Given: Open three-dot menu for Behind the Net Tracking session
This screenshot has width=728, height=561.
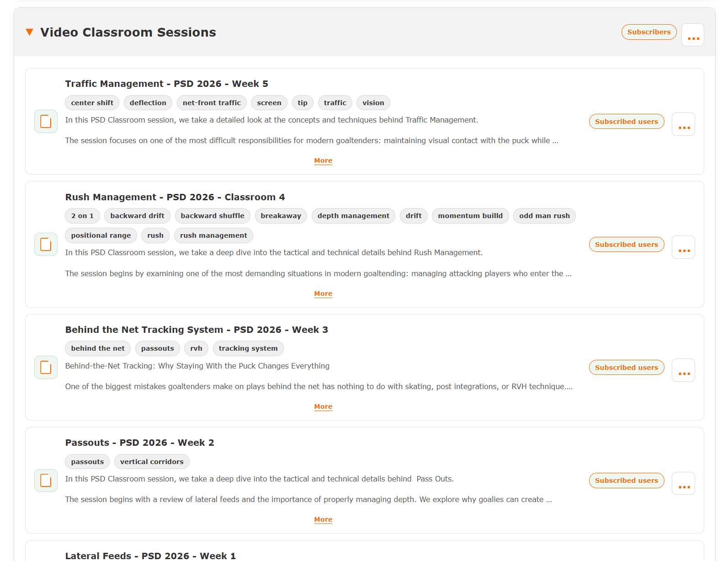Looking at the screenshot, I should [x=683, y=370].
